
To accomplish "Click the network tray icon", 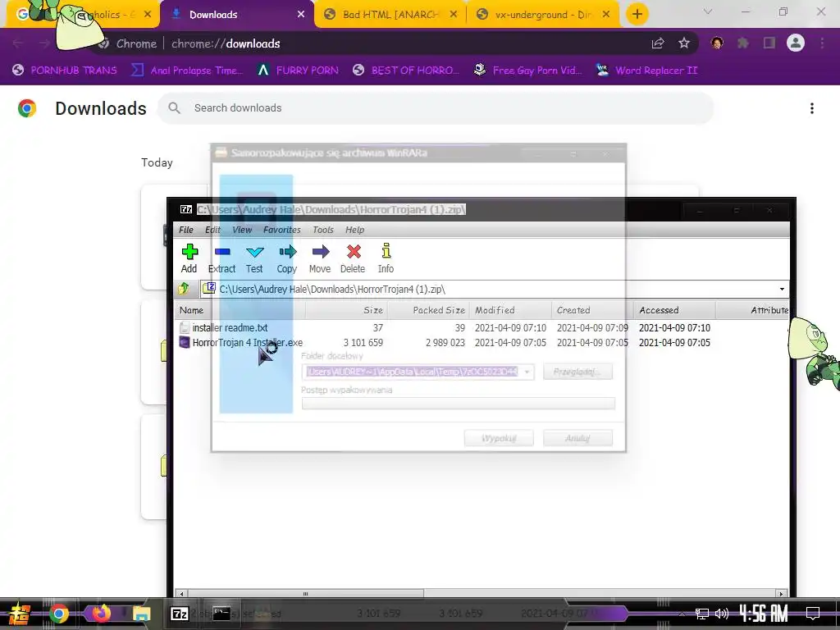I will 702,614.
